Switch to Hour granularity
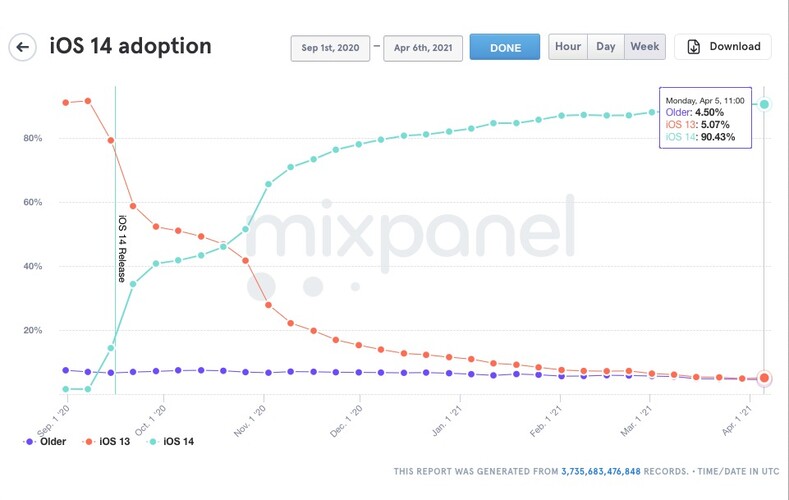Viewport: 789px width, 500px height. 568,47
